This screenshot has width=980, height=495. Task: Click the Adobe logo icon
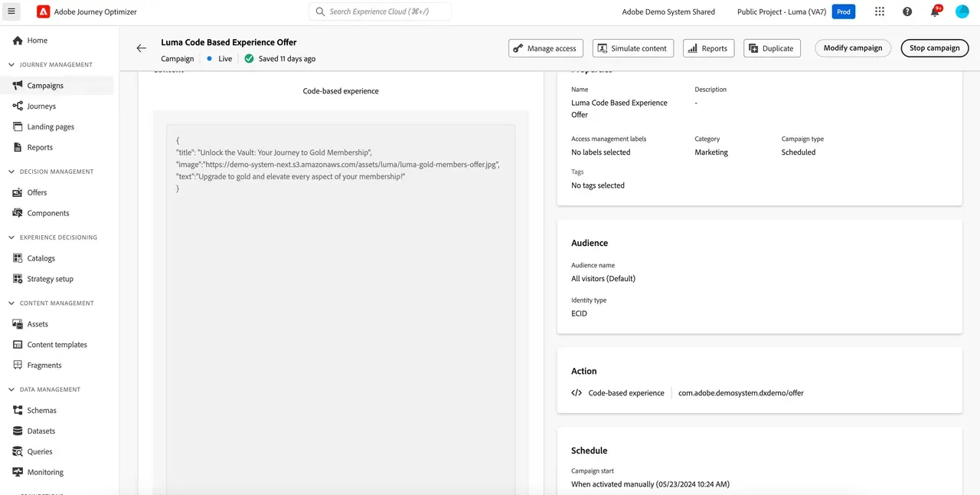click(x=43, y=11)
